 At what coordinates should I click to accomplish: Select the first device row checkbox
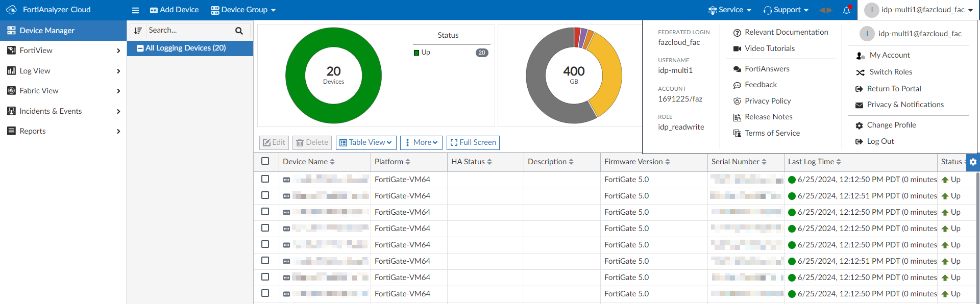point(265,179)
